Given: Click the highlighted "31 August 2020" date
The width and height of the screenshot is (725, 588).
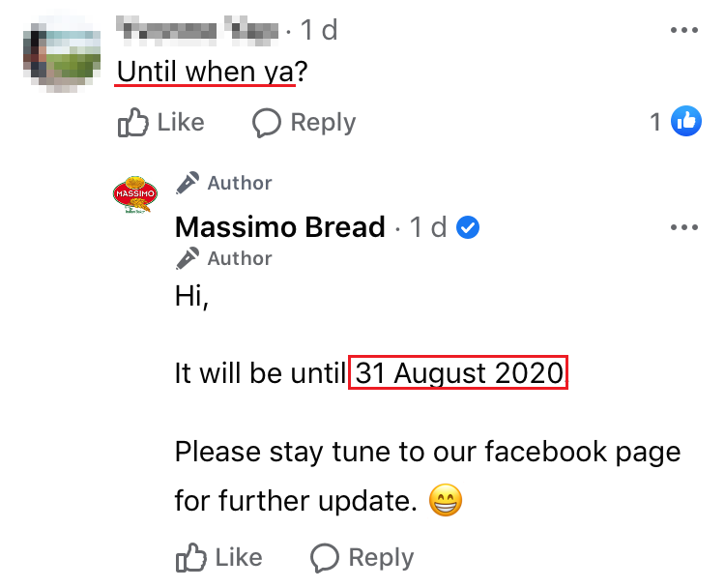Looking at the screenshot, I should pyautogui.click(x=458, y=373).
